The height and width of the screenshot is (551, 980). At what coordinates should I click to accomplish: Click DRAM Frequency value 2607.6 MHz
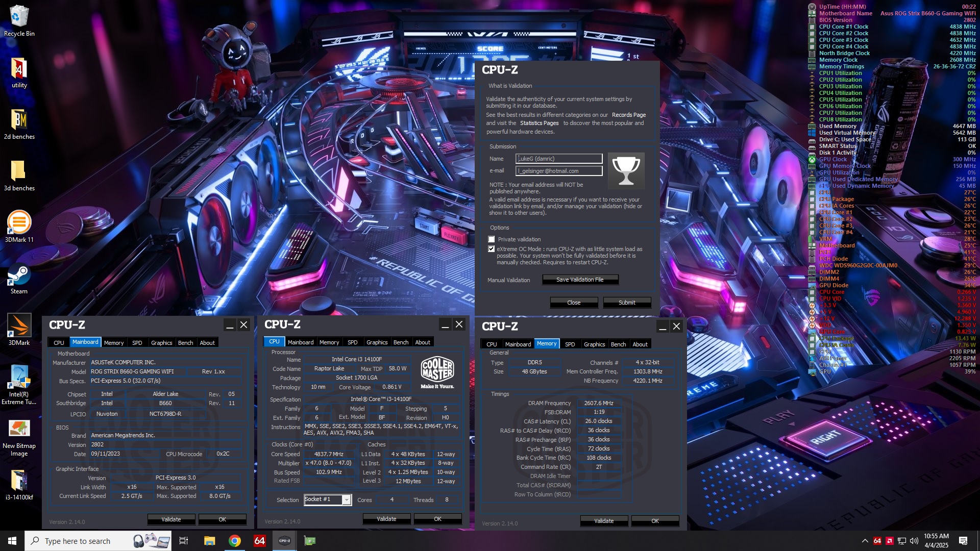(x=599, y=403)
